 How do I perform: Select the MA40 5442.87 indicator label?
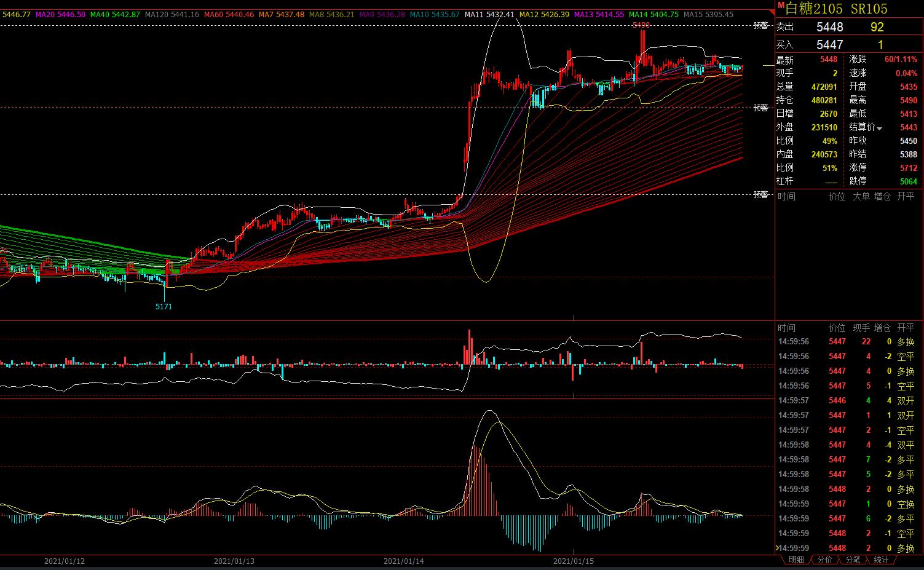115,14
